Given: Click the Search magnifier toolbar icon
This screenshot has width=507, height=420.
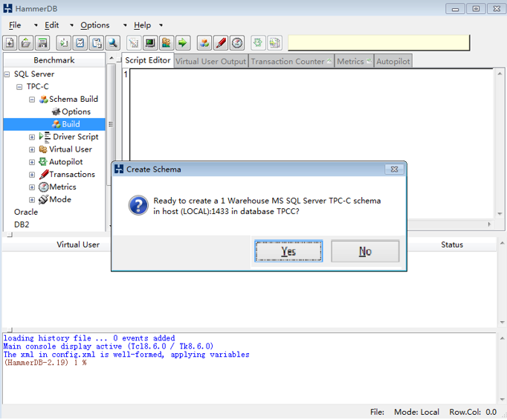Looking at the screenshot, I should pos(113,42).
